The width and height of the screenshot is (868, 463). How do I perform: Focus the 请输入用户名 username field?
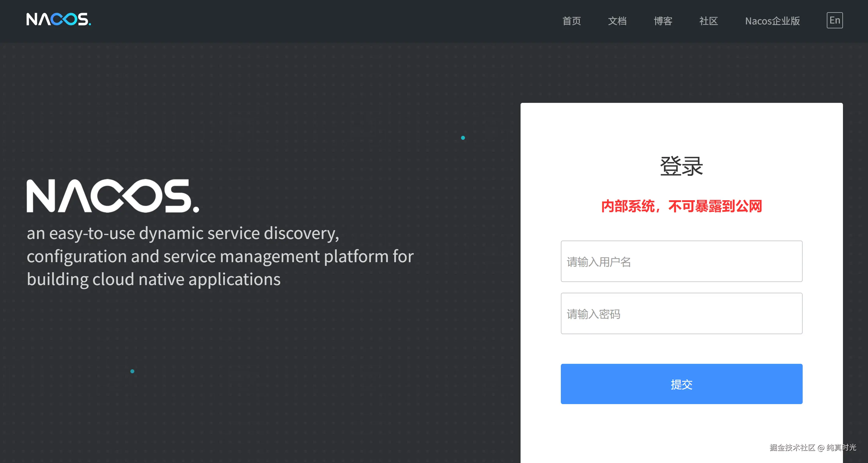click(681, 262)
